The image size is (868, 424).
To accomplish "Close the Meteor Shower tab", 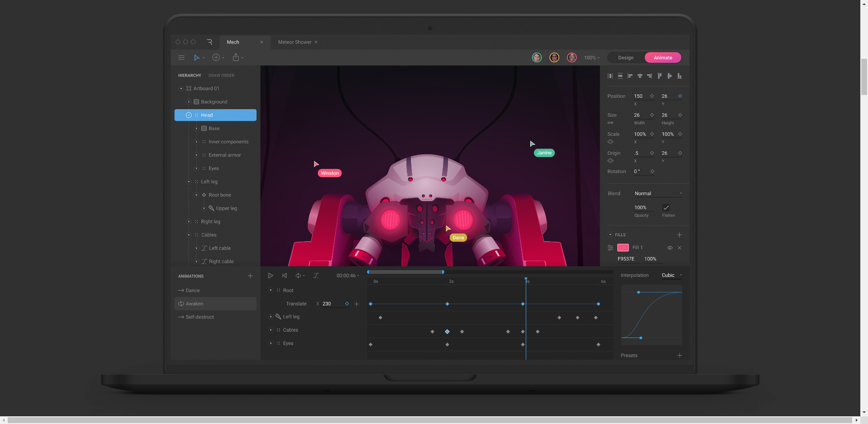I will (x=316, y=42).
